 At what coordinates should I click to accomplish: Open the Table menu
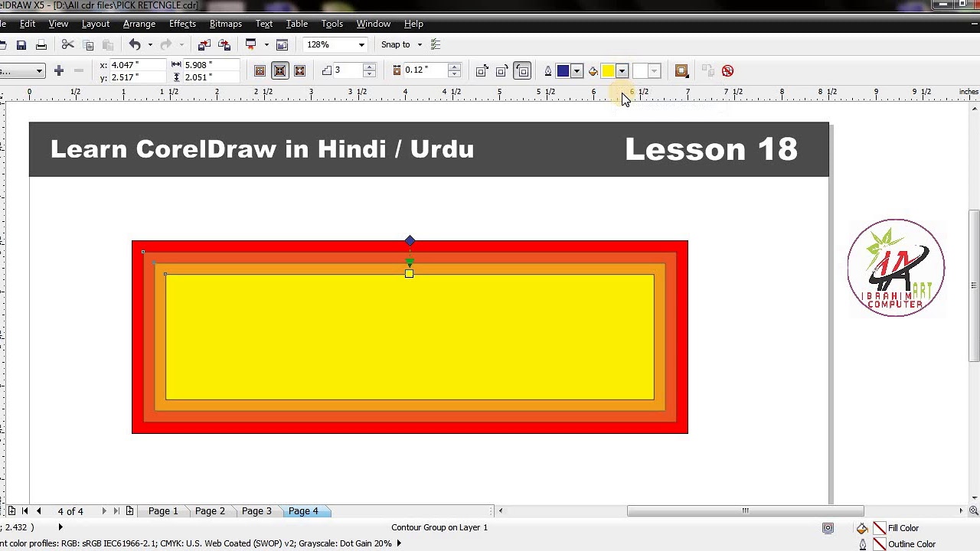[x=297, y=24]
